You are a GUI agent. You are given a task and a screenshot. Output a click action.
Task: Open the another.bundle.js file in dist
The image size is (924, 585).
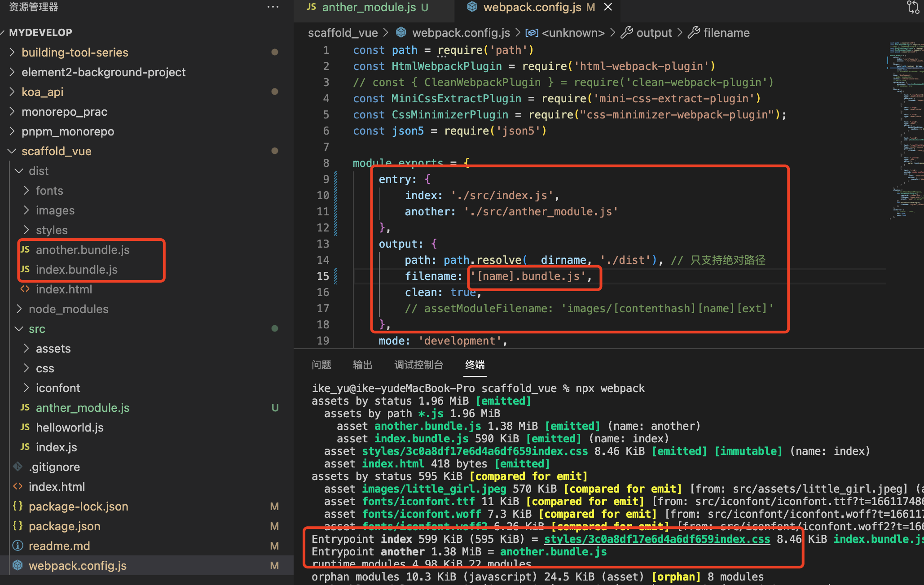tap(83, 250)
